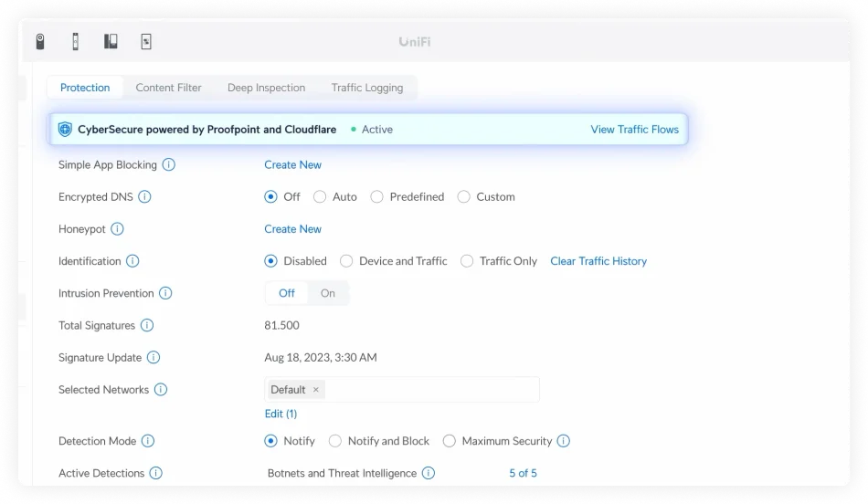Set Identification to Device and Traffic

[346, 261]
